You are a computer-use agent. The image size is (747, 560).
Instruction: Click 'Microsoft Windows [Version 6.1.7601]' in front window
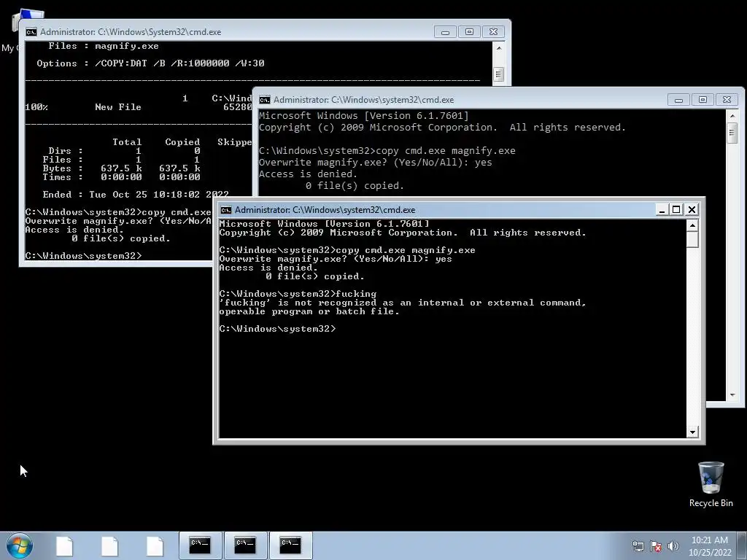point(324,224)
